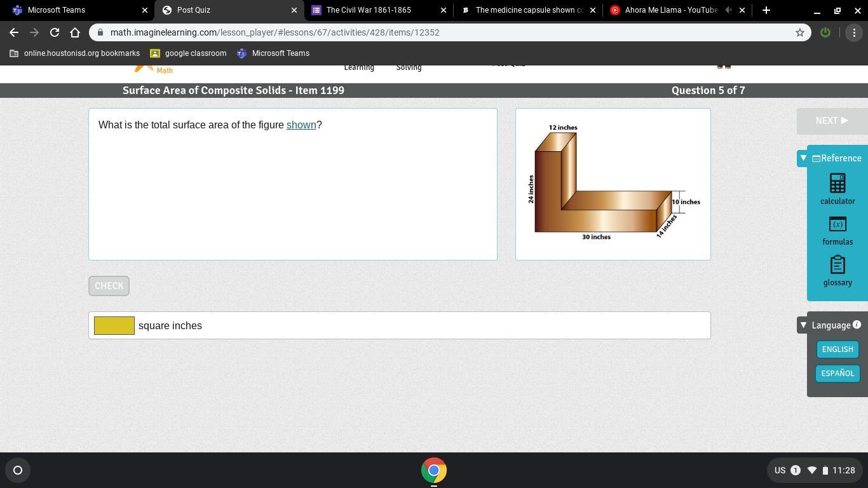
Task: Open the calculator reference tool
Action: (837, 184)
